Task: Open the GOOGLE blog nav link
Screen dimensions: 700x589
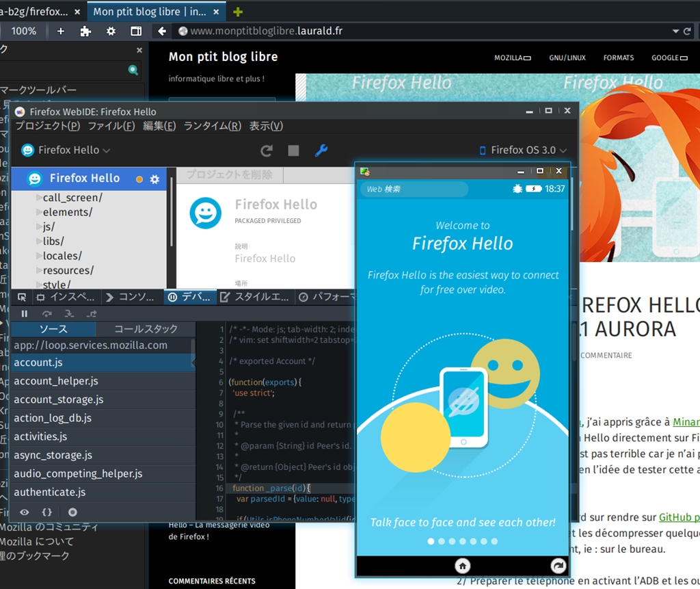Action: [669, 57]
